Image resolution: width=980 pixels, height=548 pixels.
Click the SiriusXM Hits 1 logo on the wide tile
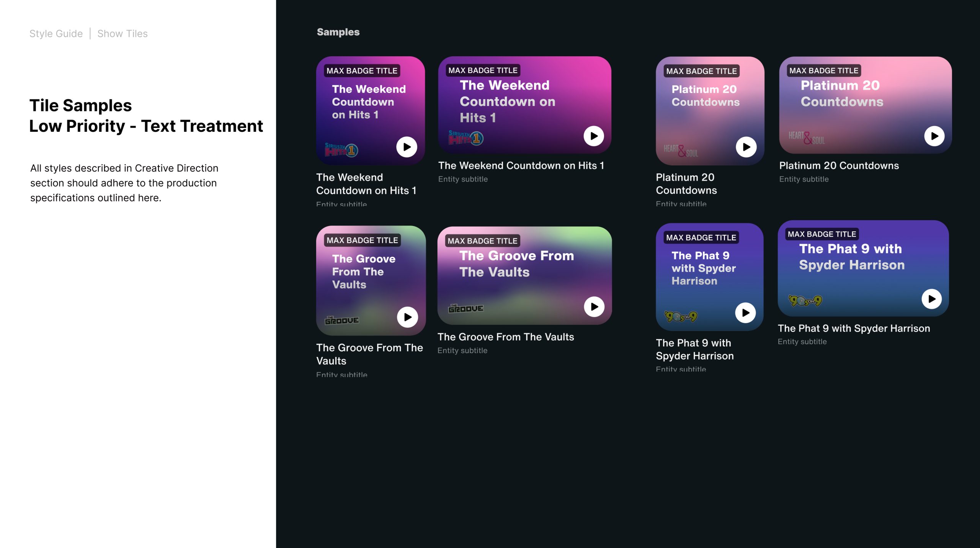click(465, 138)
